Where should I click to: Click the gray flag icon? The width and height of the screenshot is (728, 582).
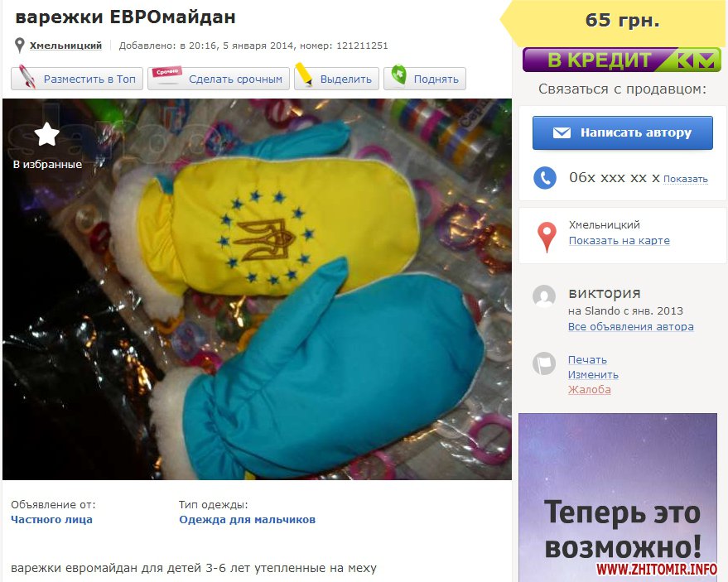pyautogui.click(x=543, y=363)
